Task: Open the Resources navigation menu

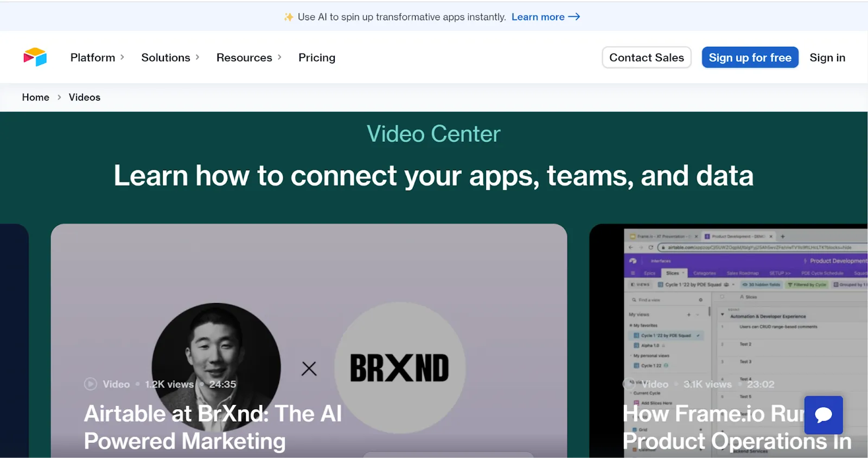Action: (x=244, y=58)
